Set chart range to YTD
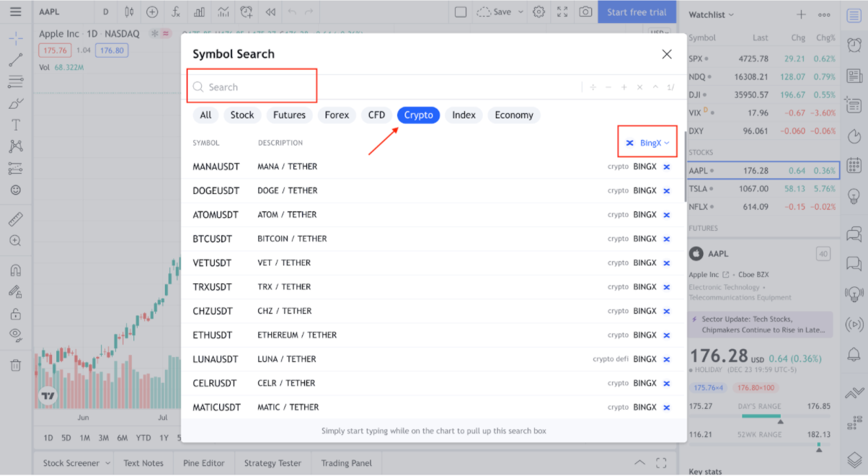This screenshot has height=476, width=868. click(143, 438)
